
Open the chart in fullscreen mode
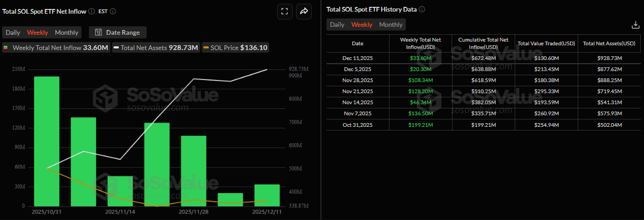(x=284, y=11)
